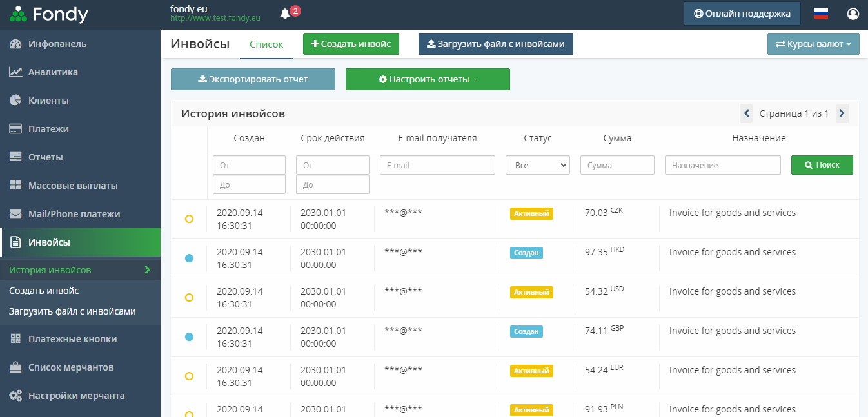Viewport: 868px width, 417px height.
Task: Focus the E-mail filter field
Action: [x=437, y=165]
